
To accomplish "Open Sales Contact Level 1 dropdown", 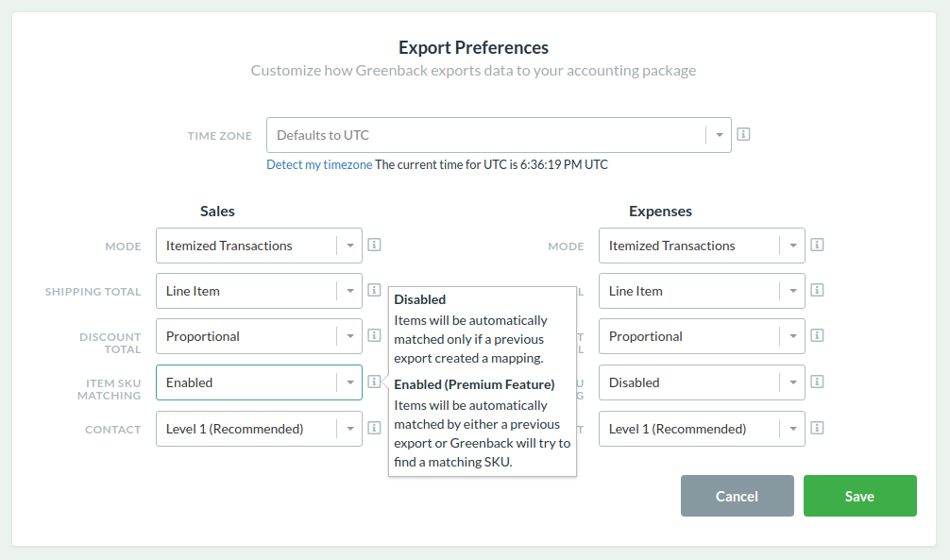I will [259, 429].
